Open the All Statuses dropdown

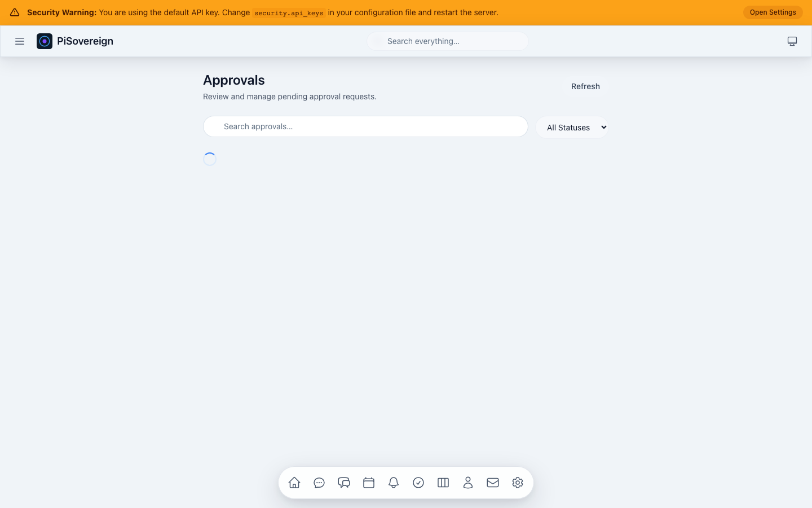(572, 127)
